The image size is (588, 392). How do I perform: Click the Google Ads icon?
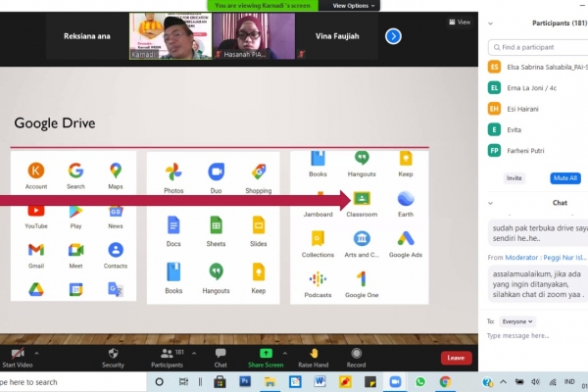pos(406,238)
